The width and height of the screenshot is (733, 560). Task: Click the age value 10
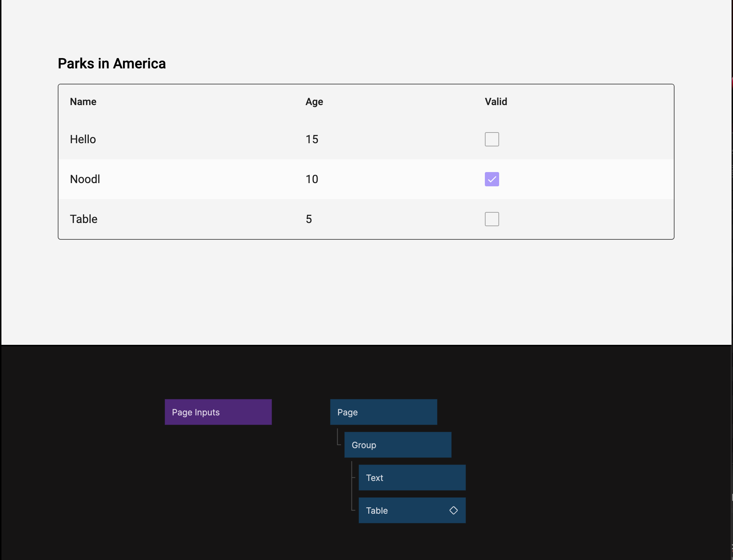pyautogui.click(x=312, y=179)
